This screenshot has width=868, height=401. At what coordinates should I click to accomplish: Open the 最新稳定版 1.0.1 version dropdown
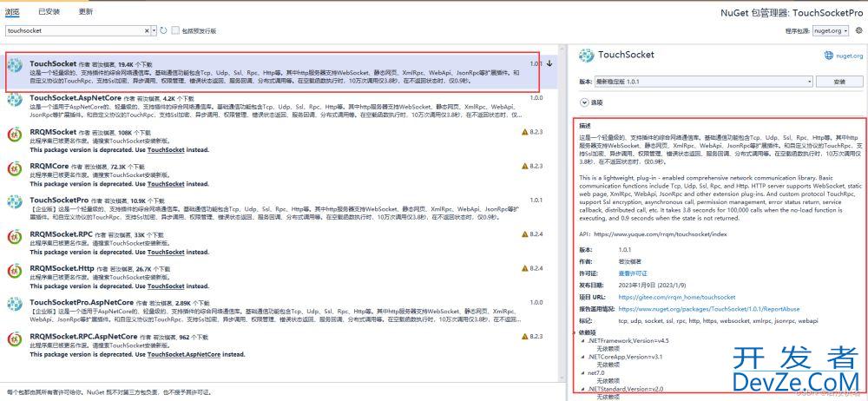click(704, 82)
